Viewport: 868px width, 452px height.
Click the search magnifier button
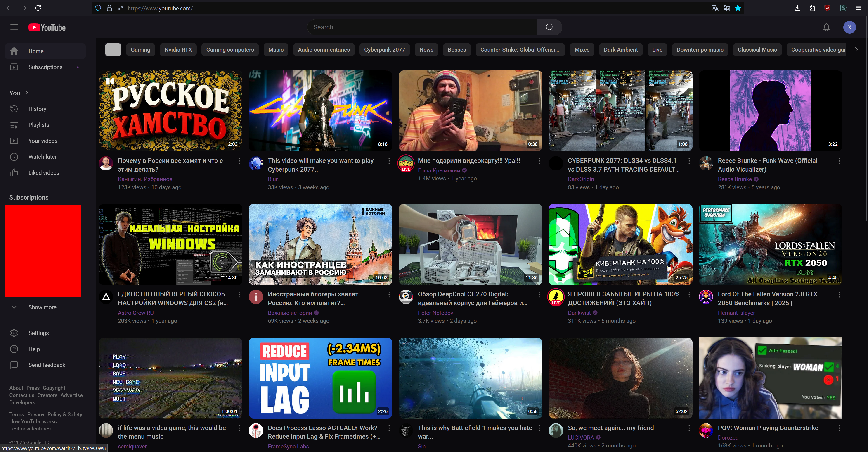[x=549, y=27]
